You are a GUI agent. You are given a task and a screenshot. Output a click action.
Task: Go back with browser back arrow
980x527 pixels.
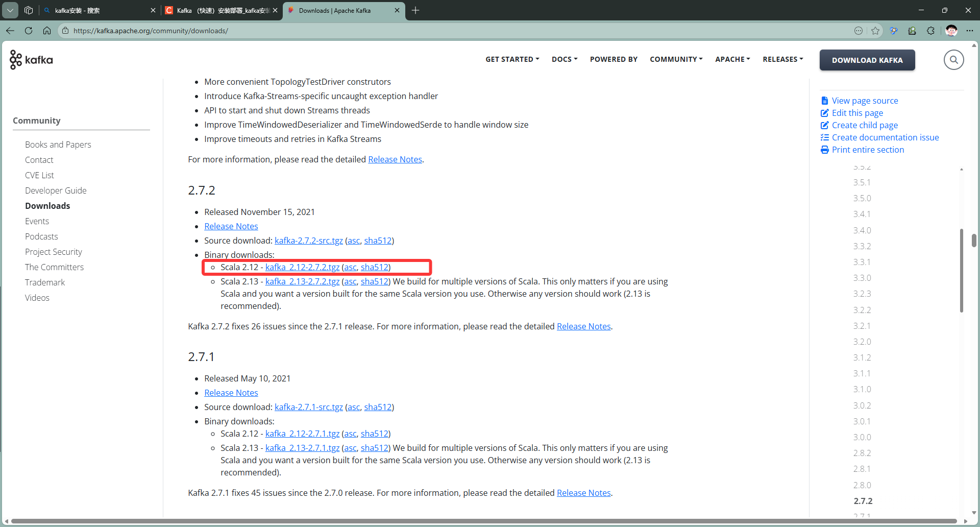pos(10,31)
